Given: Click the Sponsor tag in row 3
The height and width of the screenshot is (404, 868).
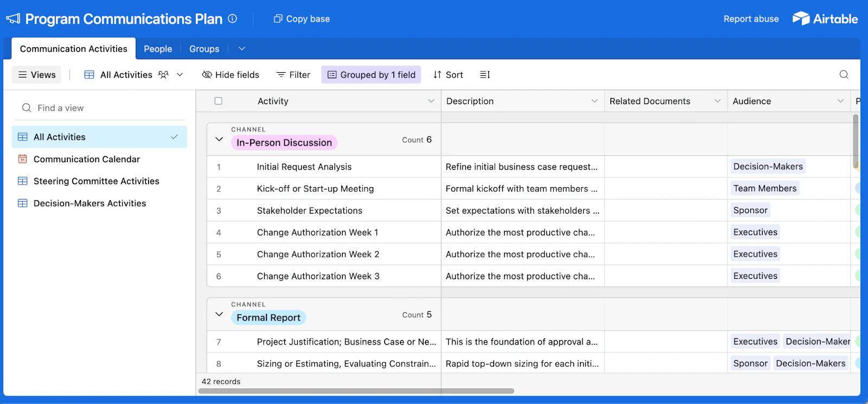Looking at the screenshot, I should [750, 210].
